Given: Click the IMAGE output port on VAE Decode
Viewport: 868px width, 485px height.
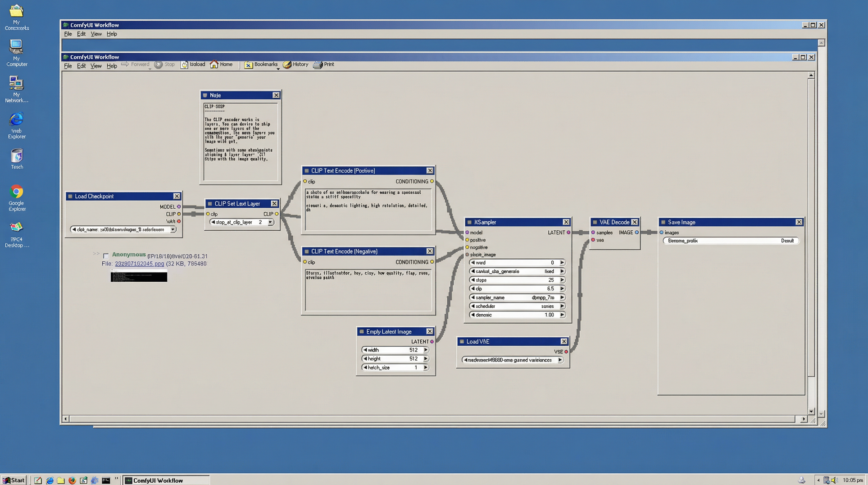Looking at the screenshot, I should [636, 233].
